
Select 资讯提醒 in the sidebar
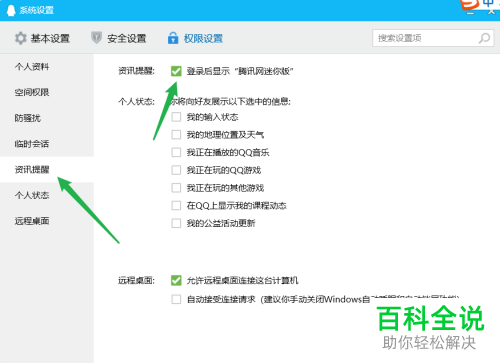[47, 169]
